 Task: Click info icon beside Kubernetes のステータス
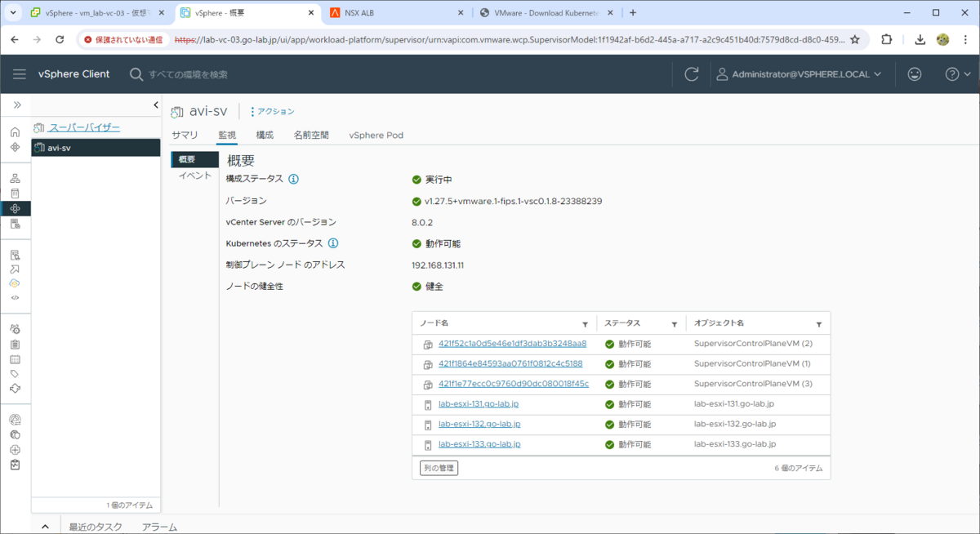[x=333, y=243]
